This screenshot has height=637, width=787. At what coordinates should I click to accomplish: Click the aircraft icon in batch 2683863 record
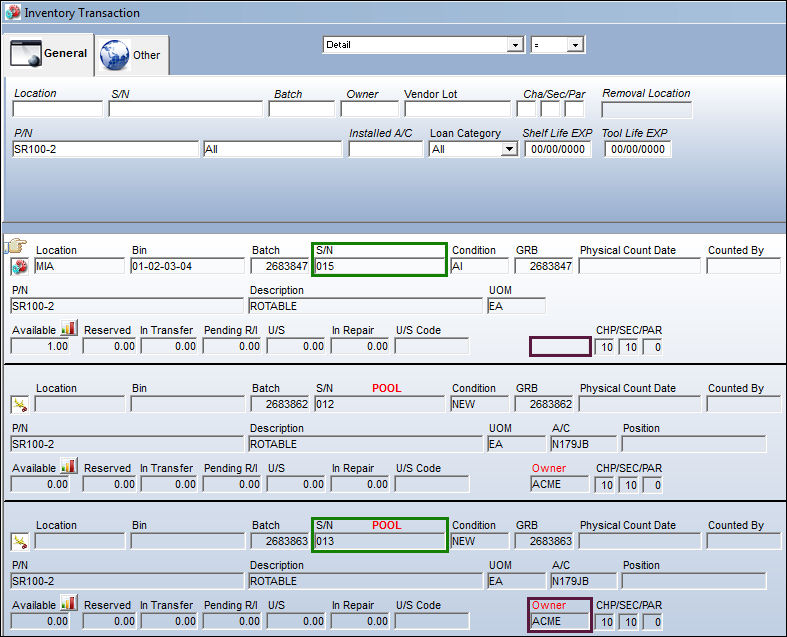[x=20, y=542]
